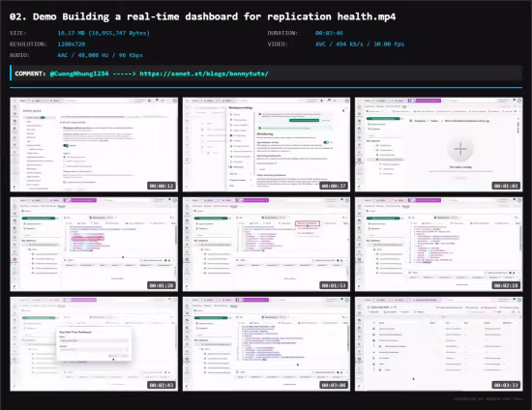
Task: Click the large plus icon in 00:01:02 frame
Action: click(x=460, y=149)
